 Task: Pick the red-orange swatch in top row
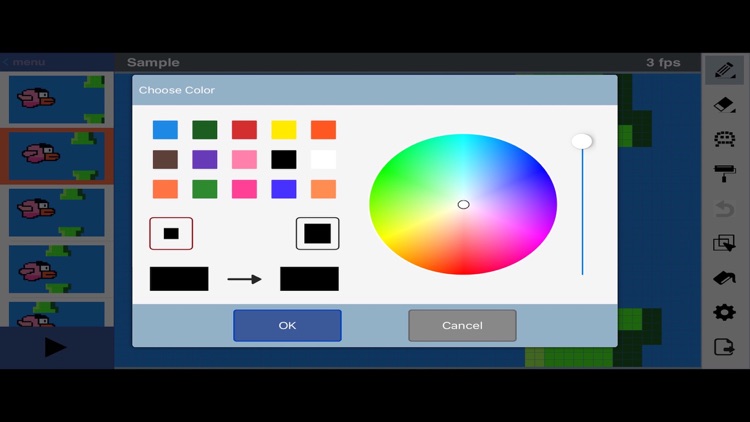coord(323,130)
